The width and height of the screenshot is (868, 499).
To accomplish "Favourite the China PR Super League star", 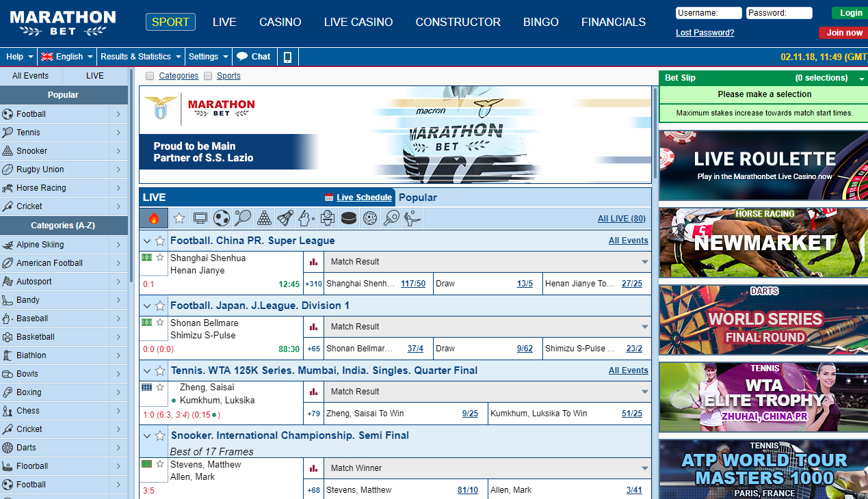I will point(160,241).
